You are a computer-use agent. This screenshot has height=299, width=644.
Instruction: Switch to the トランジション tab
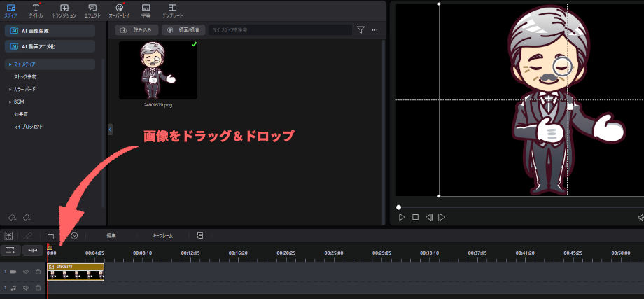[64, 10]
